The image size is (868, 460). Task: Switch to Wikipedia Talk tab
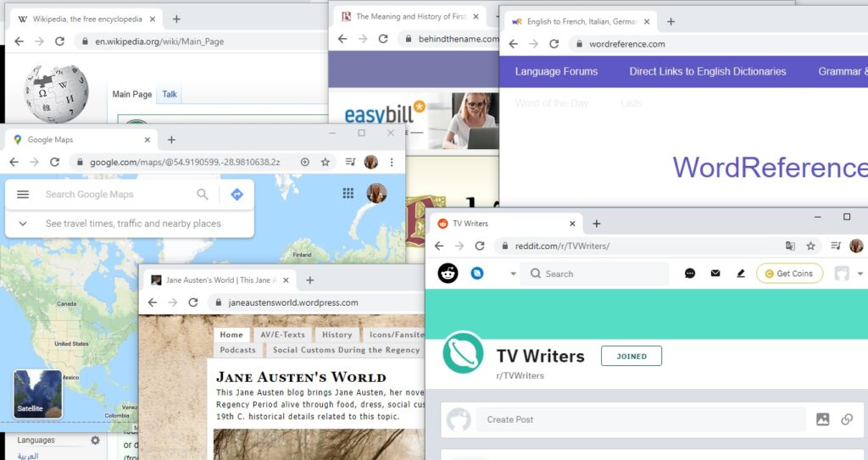pyautogui.click(x=170, y=94)
